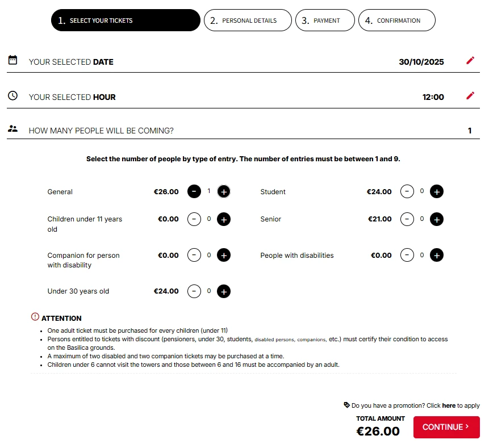Click 'here' to apply a promotion
489x448 pixels.
(x=449, y=405)
